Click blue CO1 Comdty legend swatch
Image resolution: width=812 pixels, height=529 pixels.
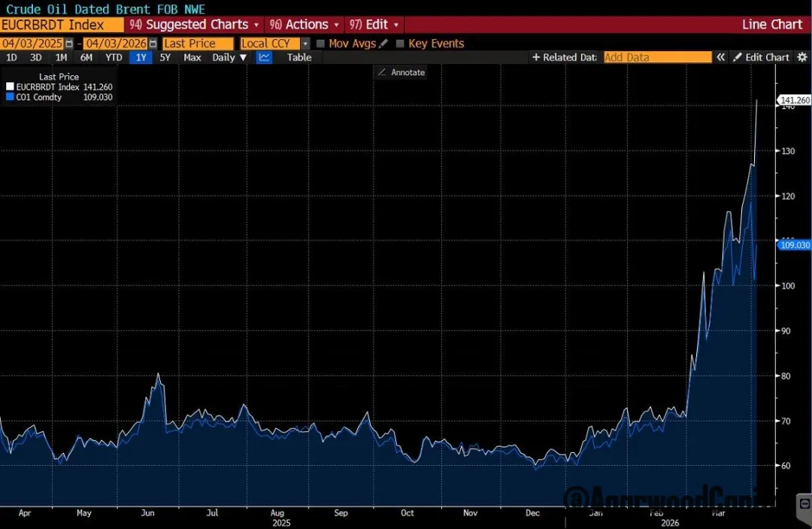pos(10,97)
